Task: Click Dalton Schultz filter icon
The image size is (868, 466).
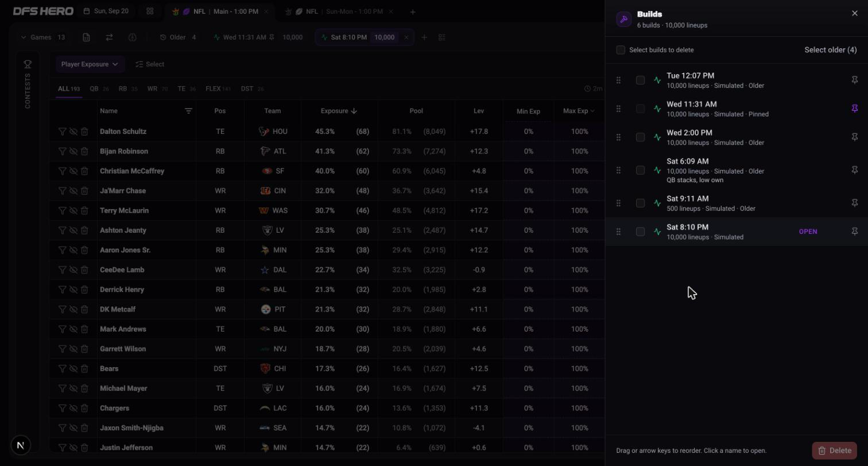Action: [62, 132]
